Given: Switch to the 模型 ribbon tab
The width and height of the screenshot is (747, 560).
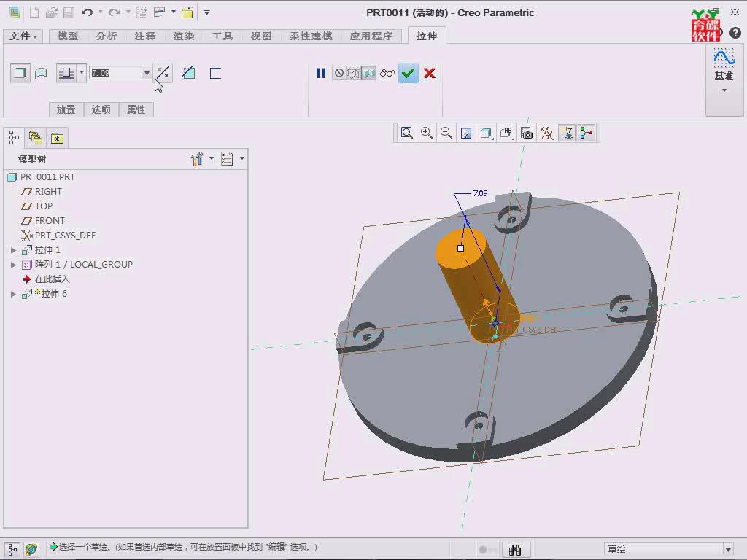Looking at the screenshot, I should click(68, 36).
